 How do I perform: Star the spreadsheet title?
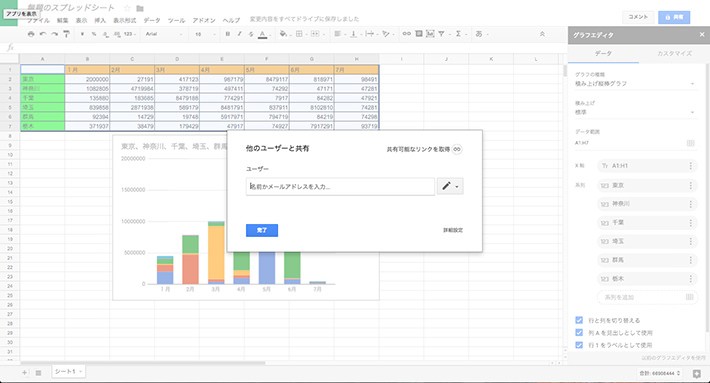tap(127, 8)
